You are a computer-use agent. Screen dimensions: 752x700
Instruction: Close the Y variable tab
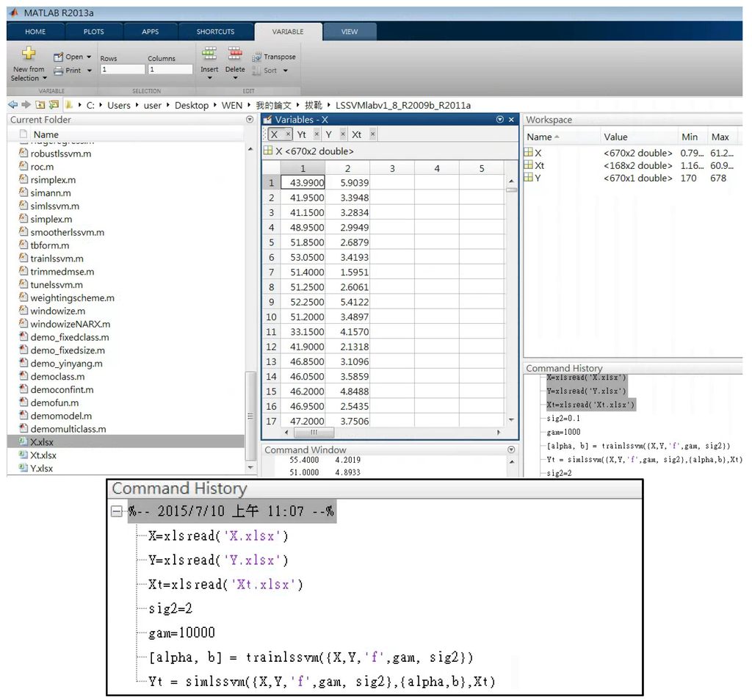tap(344, 134)
